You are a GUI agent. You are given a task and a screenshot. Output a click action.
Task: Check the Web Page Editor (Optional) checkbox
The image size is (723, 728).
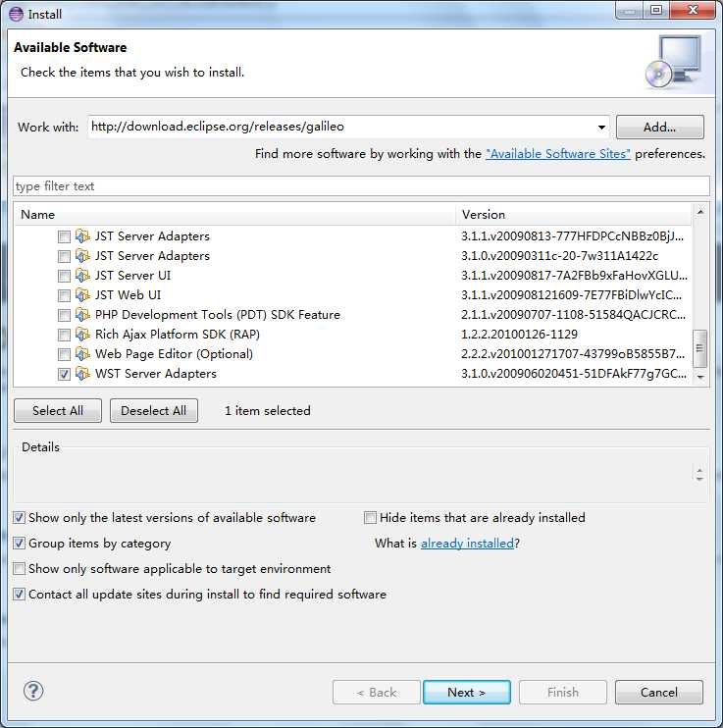point(64,355)
